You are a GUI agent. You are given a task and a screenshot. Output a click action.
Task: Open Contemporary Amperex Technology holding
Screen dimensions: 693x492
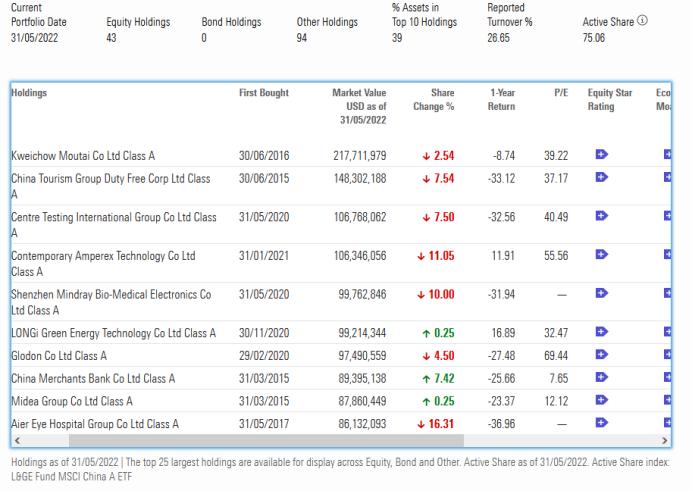103,263
